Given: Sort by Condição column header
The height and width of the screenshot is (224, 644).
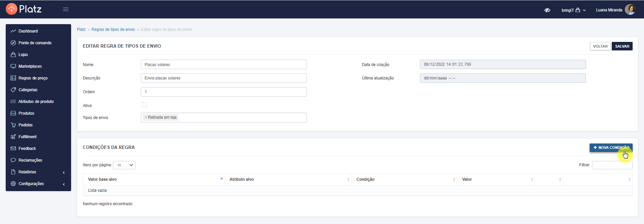Looking at the screenshot, I should [404, 179].
